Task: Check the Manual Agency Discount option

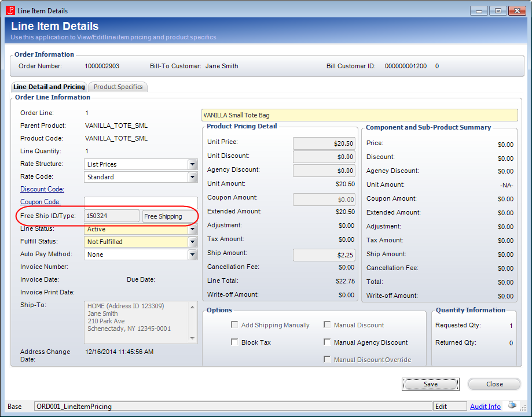Action: click(x=327, y=342)
